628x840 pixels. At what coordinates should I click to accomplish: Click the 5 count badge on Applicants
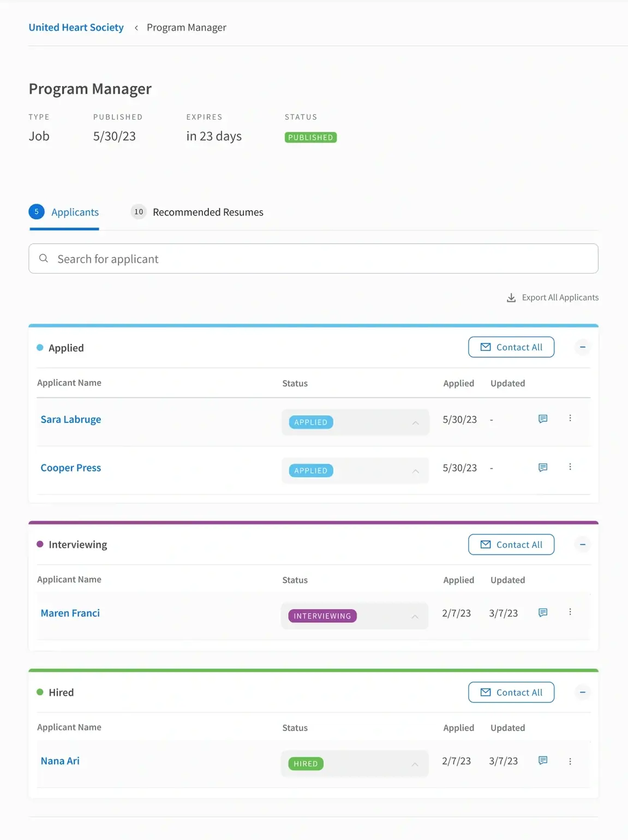tap(37, 211)
